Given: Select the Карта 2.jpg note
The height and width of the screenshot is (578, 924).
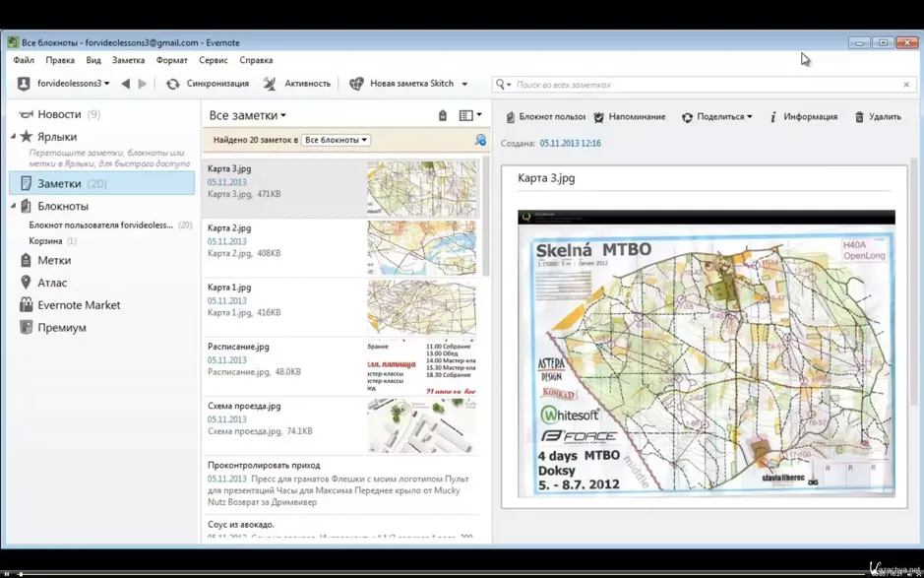Looking at the screenshot, I should click(x=341, y=248).
